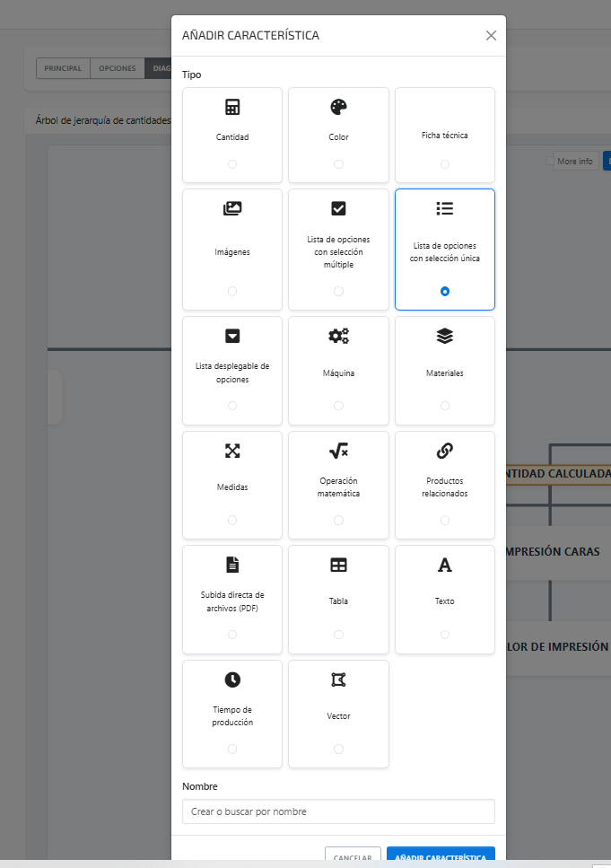Select the Tabla radio button
This screenshot has height=868, width=611.
tap(339, 635)
